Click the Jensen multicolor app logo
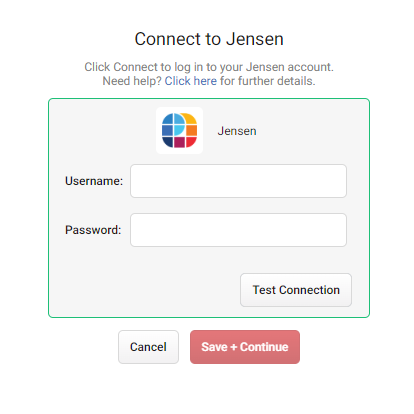 (179, 130)
